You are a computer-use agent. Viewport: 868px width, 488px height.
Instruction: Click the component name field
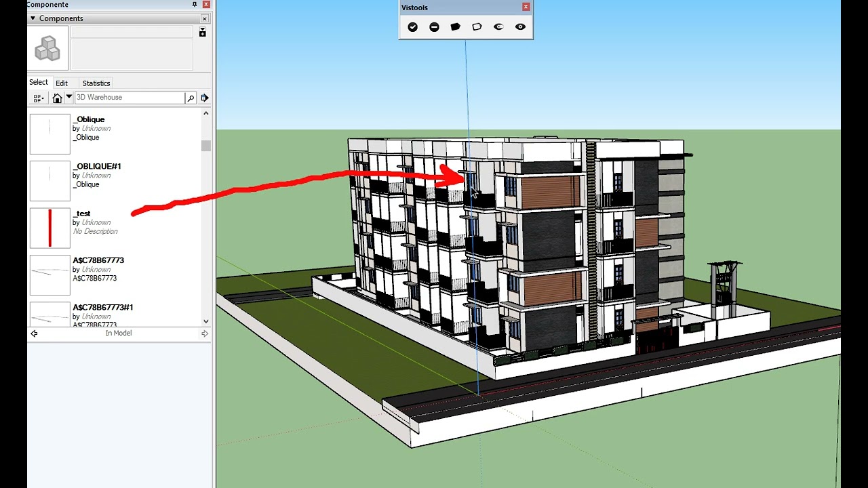pos(132,32)
